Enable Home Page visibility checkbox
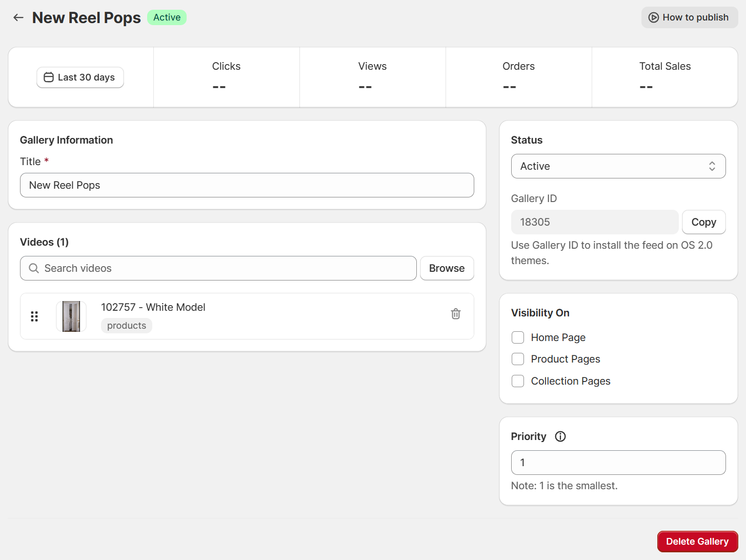 [518, 337]
